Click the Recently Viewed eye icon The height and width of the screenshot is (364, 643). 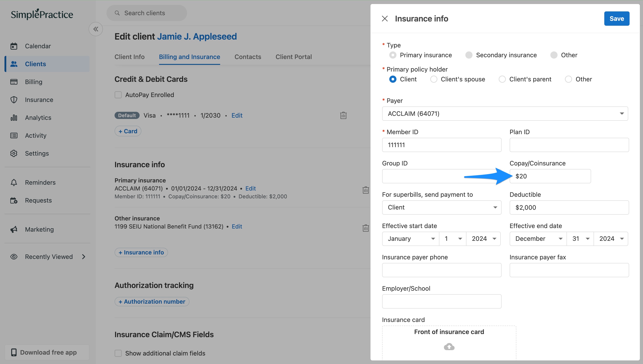tap(14, 257)
